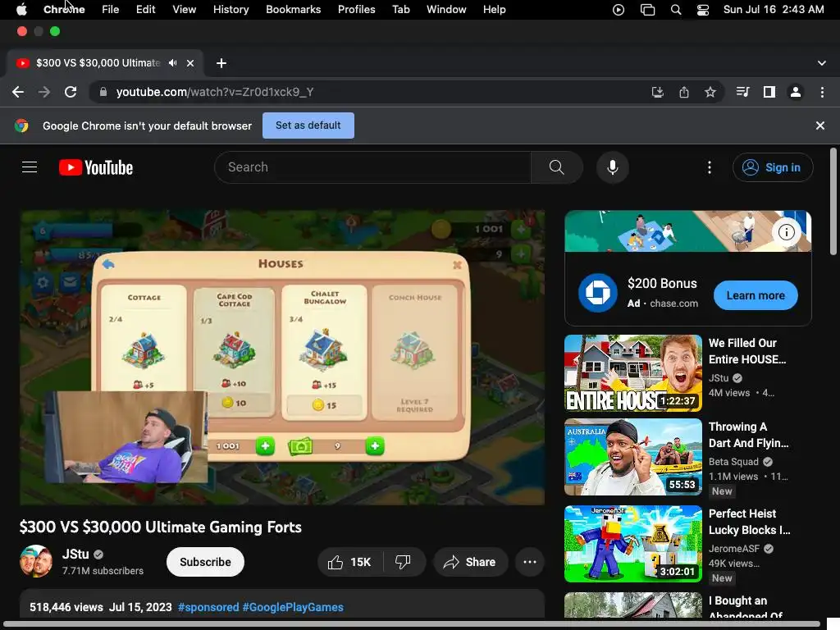840x630 pixels.
Task: Mute the tab via speaker icon
Action: [x=172, y=63]
